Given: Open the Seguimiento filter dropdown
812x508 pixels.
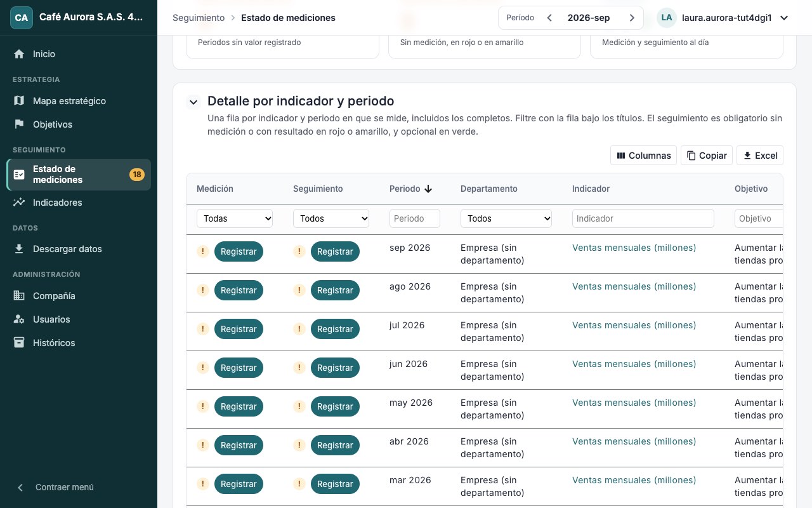Looking at the screenshot, I should coord(331,218).
